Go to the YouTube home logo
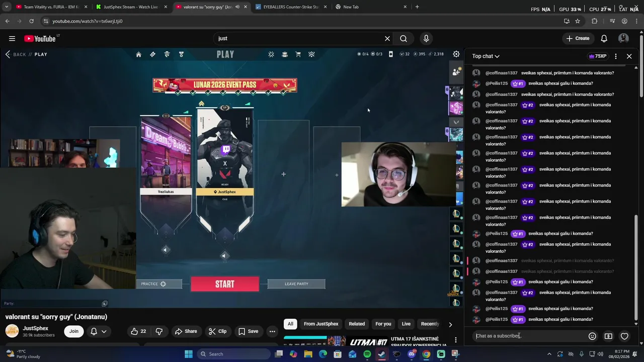The image size is (644, 362). pyautogui.click(x=40, y=39)
